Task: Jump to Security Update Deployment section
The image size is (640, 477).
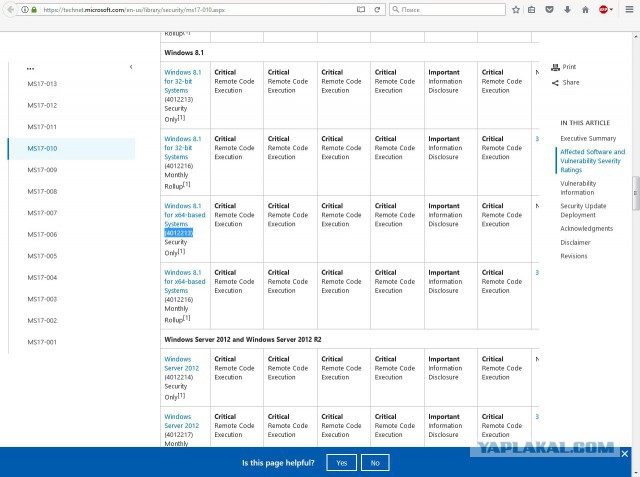Action: 583,211
